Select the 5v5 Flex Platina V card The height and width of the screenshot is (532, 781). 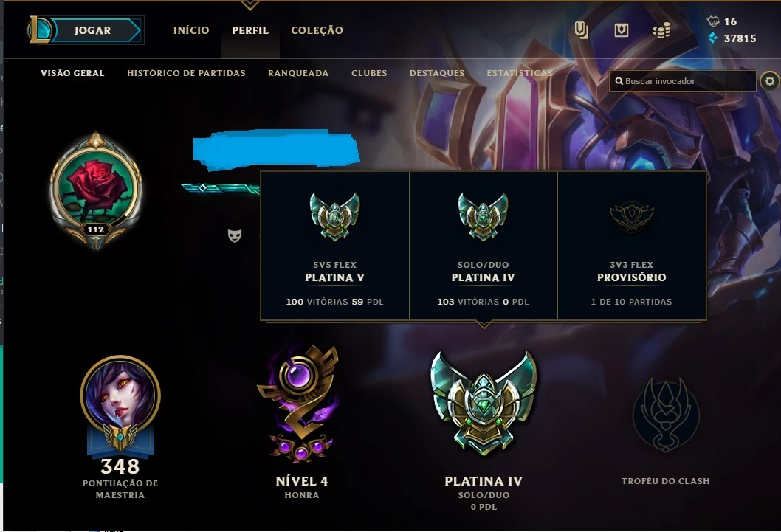(334, 246)
